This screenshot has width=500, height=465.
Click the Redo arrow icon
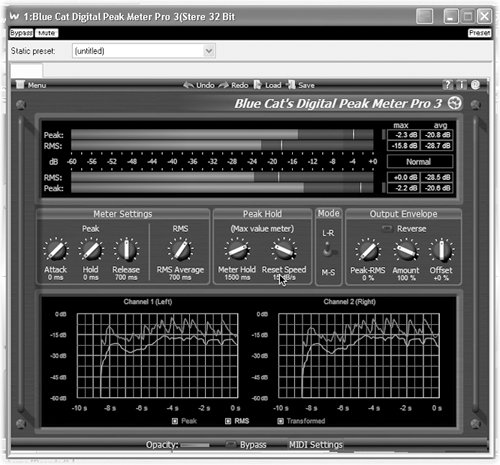pos(223,85)
